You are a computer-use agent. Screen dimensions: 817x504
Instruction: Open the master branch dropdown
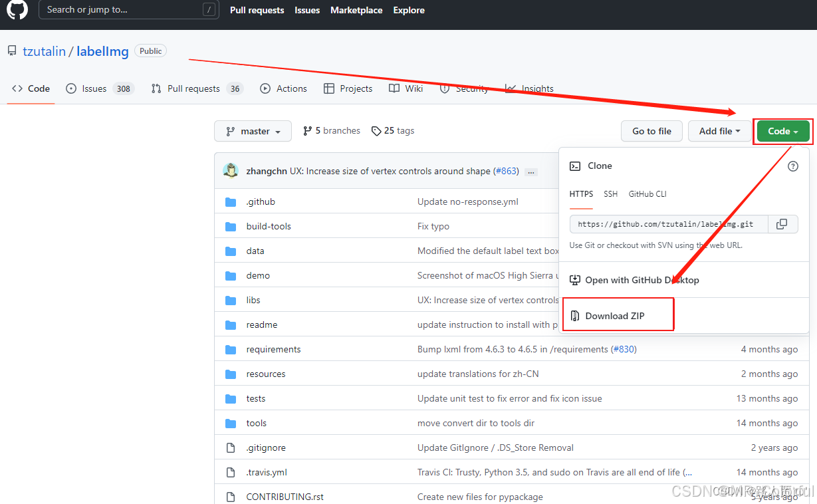click(253, 131)
